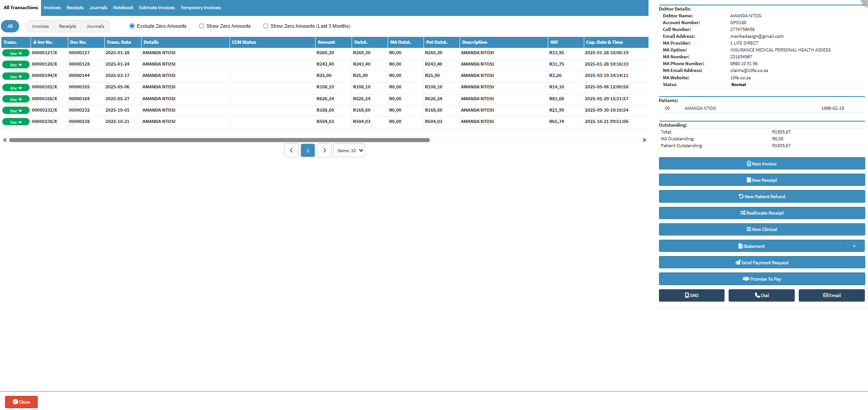Viewport: 868px width, 410px height.
Task: Expand the Statement dropdown arrow
Action: (x=854, y=246)
